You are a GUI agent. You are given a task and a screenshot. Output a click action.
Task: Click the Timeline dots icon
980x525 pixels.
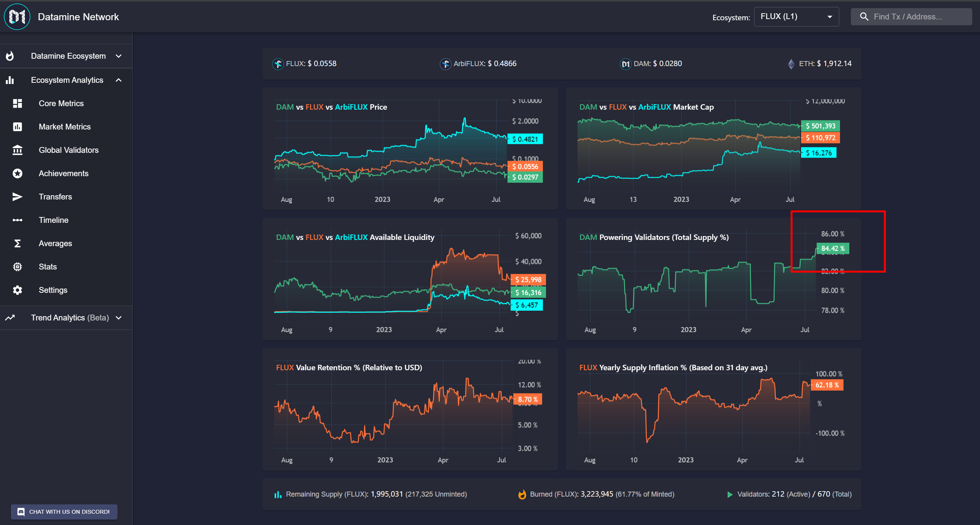(17, 220)
